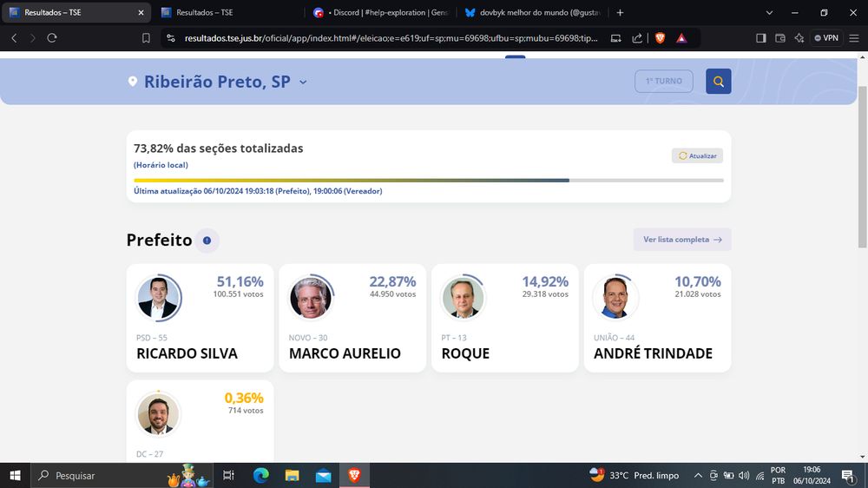
Task: Click the 51,16% percentage
Action: coord(240,281)
